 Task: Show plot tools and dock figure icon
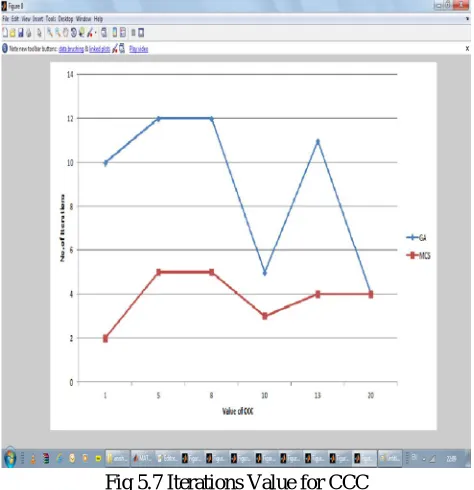141,33
